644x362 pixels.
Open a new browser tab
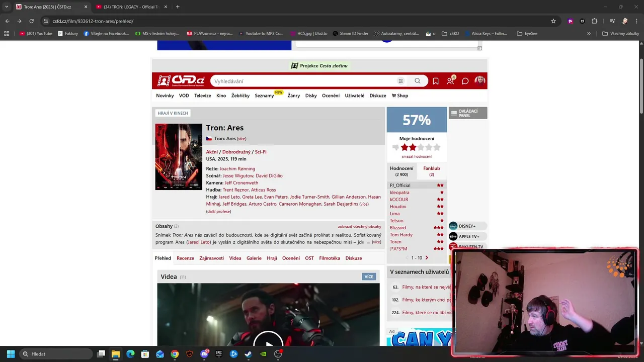[178, 7]
